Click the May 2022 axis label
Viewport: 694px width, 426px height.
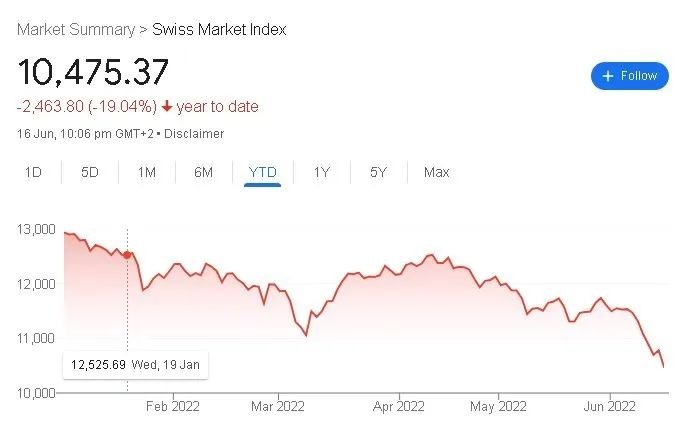coord(498,406)
